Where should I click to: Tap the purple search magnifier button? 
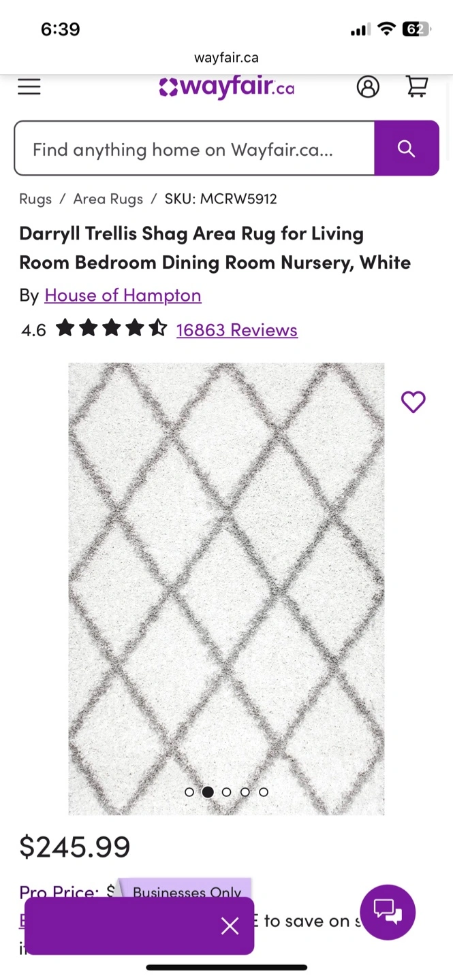407,148
